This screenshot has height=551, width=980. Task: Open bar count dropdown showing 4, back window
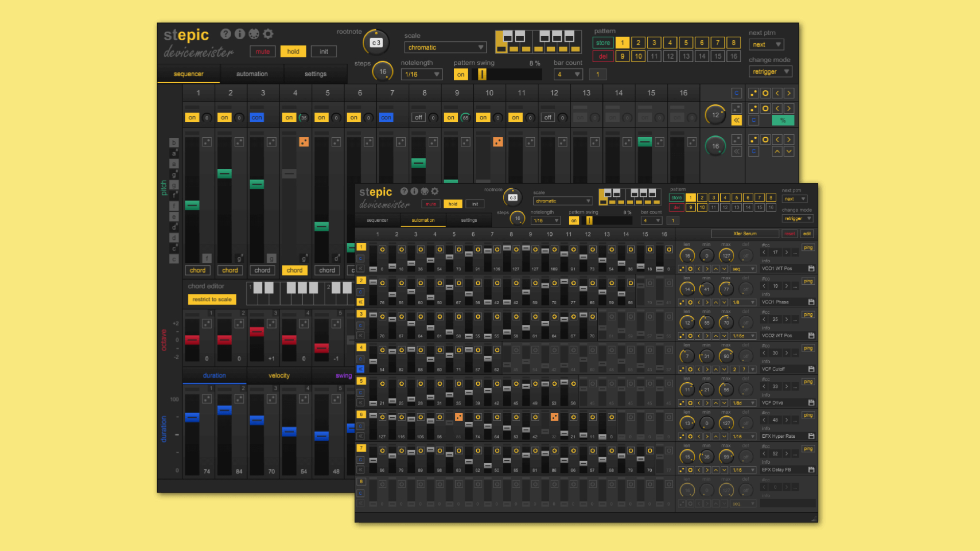pos(568,74)
